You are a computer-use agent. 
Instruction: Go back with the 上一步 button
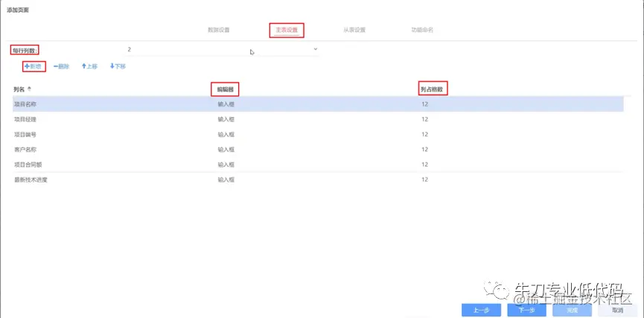481,311
